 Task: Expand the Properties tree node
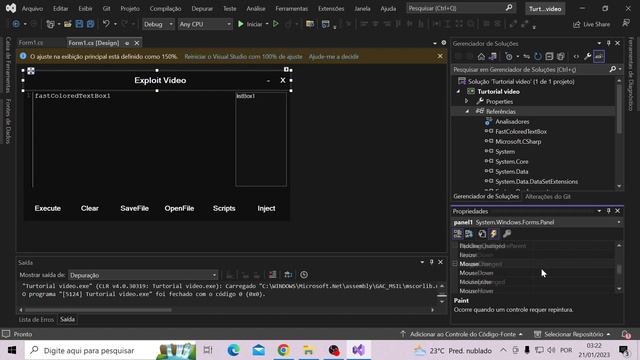467,101
